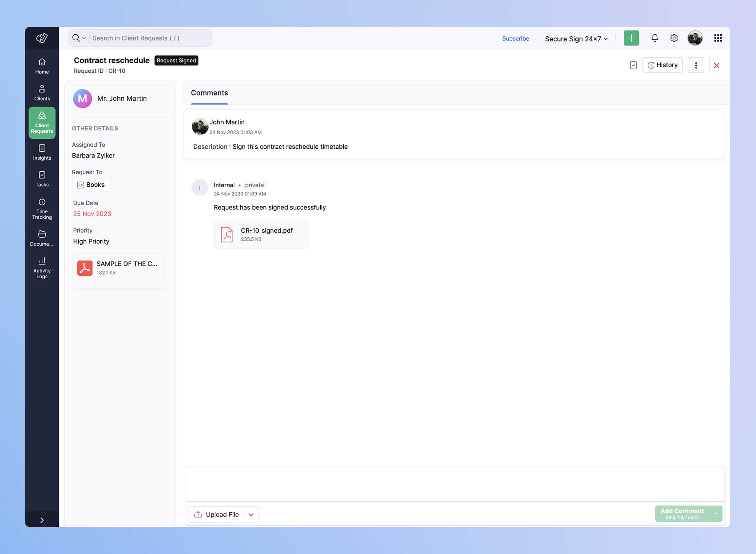This screenshot has height=554, width=756.
Task: Click the app logo in sidebar
Action: pyautogui.click(x=42, y=38)
